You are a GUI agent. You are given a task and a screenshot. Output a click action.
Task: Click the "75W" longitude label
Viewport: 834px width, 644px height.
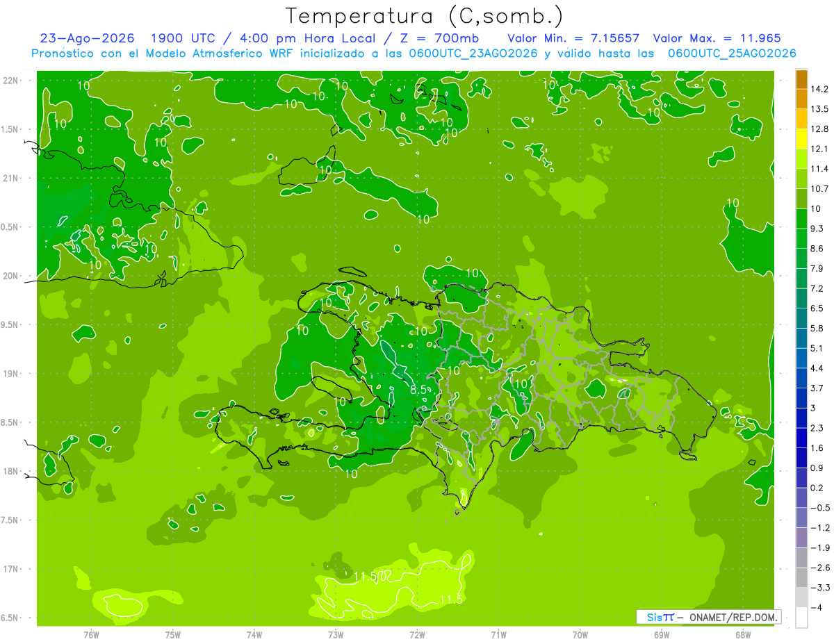coord(173,635)
